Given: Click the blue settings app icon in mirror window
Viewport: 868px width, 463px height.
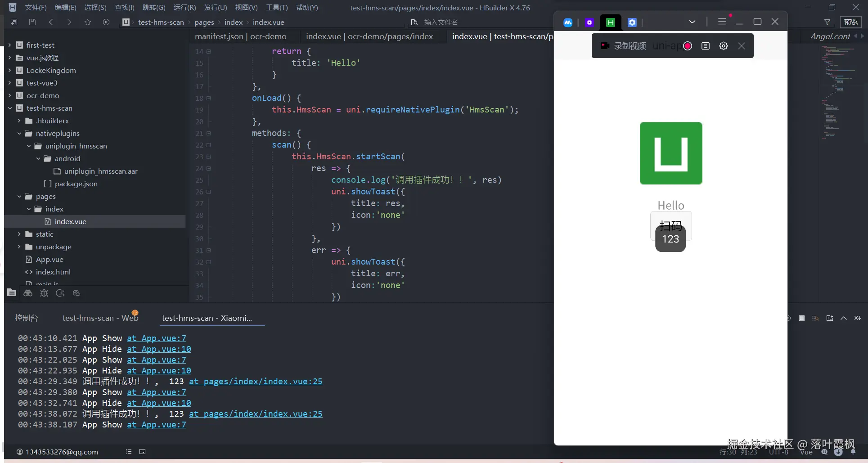Looking at the screenshot, I should click(x=632, y=22).
